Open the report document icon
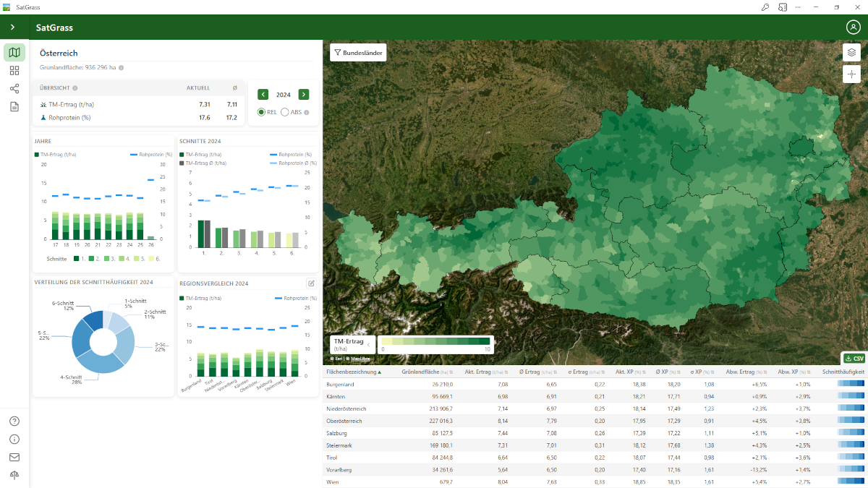The image size is (868, 488). point(14,107)
